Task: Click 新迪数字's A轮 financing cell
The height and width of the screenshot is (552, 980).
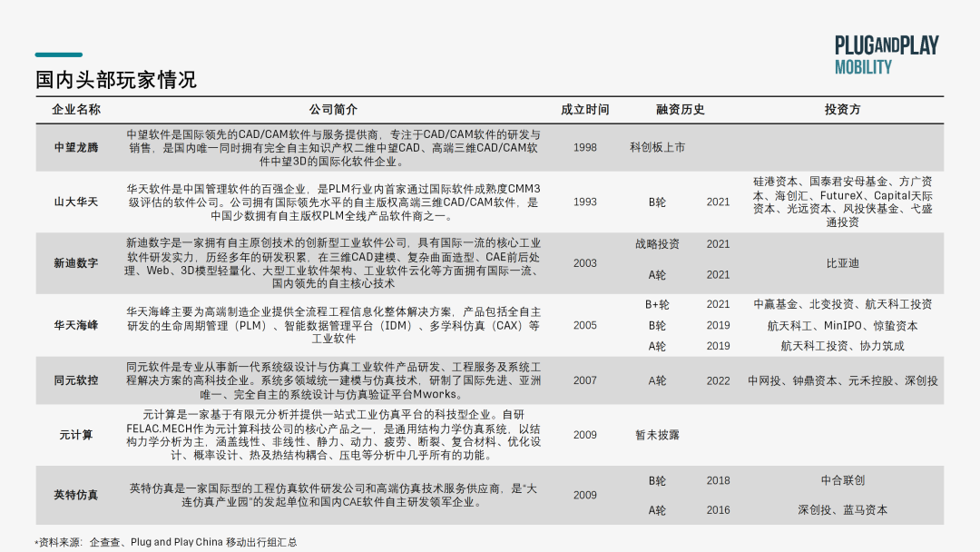Action: 657,274
